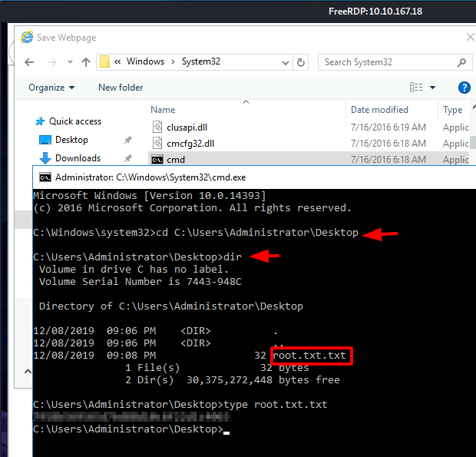Go up one folder level arrow

(86, 62)
